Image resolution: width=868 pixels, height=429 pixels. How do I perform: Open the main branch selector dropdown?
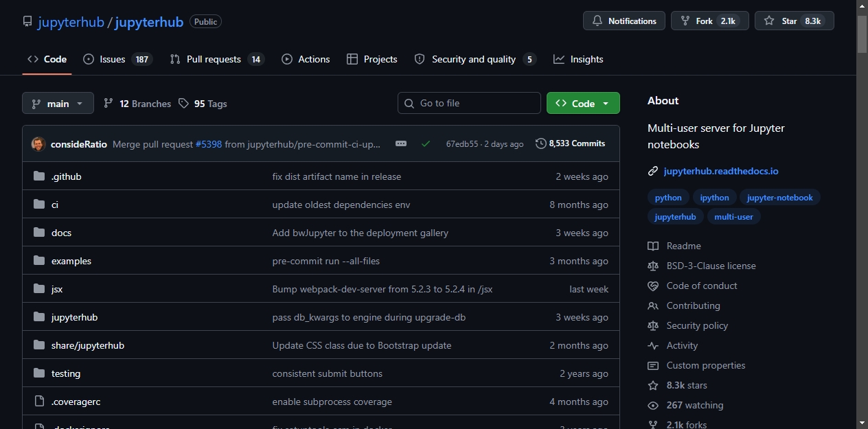(58, 104)
